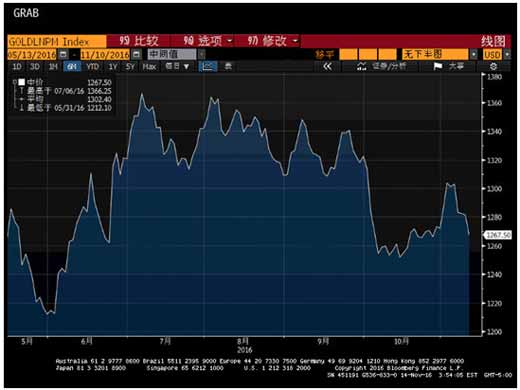Expand the daily frequency dropdown
Image resolution: width=520 pixels, height=390 pixels.
178,66
